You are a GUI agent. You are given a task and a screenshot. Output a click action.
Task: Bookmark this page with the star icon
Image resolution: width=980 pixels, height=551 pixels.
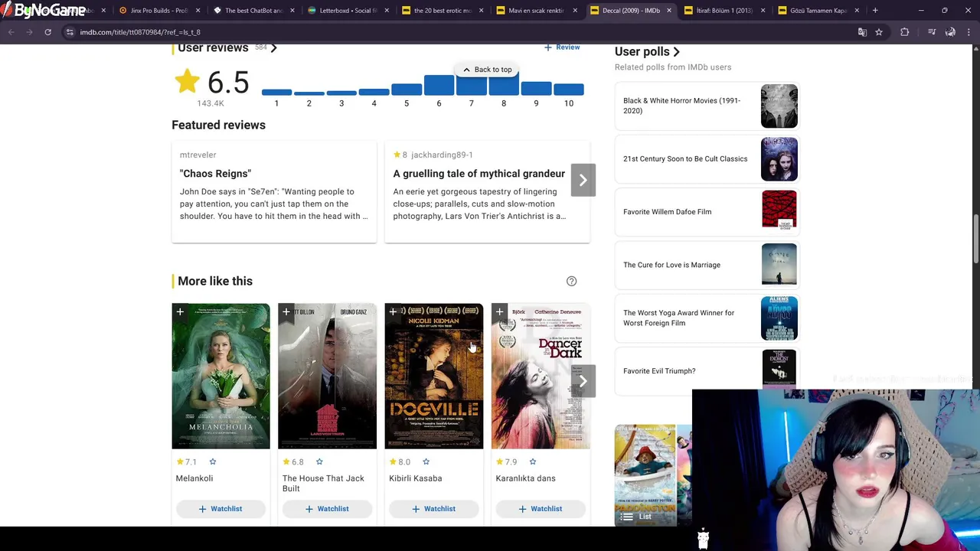coord(879,32)
